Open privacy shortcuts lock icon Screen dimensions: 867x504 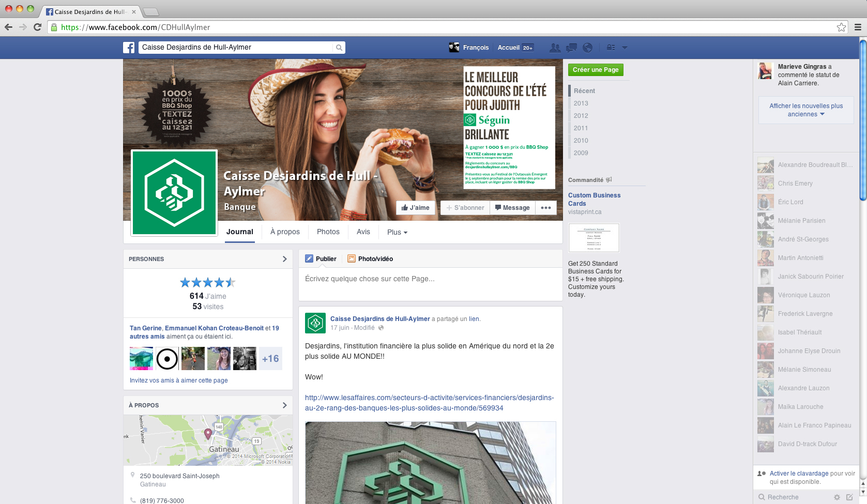click(x=611, y=48)
